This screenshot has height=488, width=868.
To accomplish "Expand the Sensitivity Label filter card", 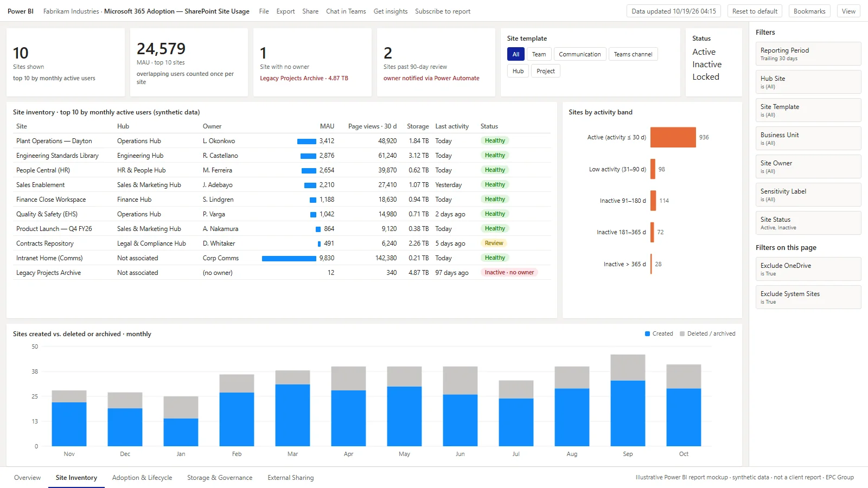I will tap(808, 195).
